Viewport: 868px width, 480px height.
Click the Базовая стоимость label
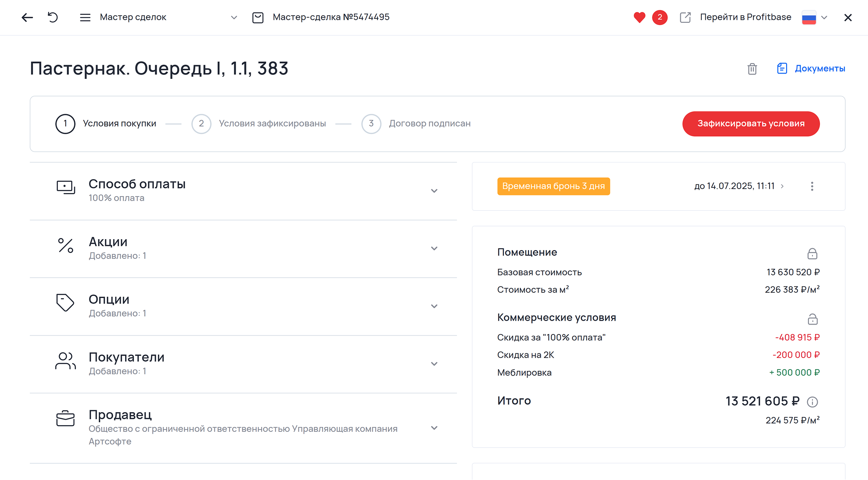pyautogui.click(x=539, y=272)
